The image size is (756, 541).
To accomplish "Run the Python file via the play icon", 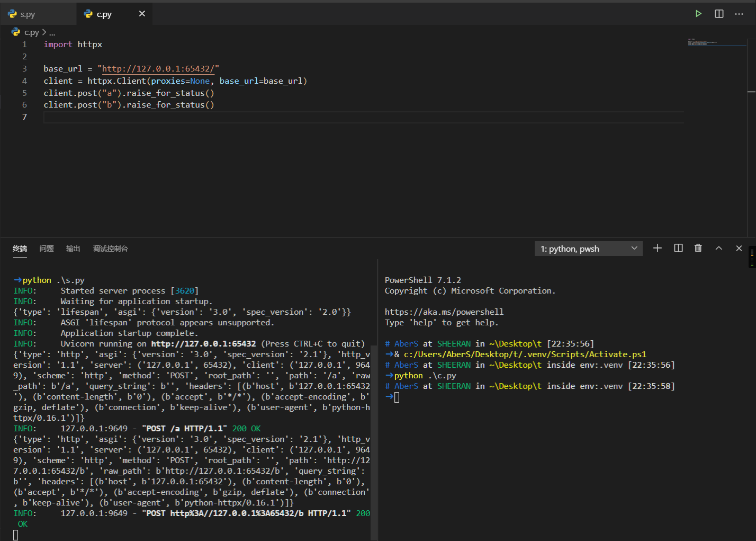I will point(698,13).
